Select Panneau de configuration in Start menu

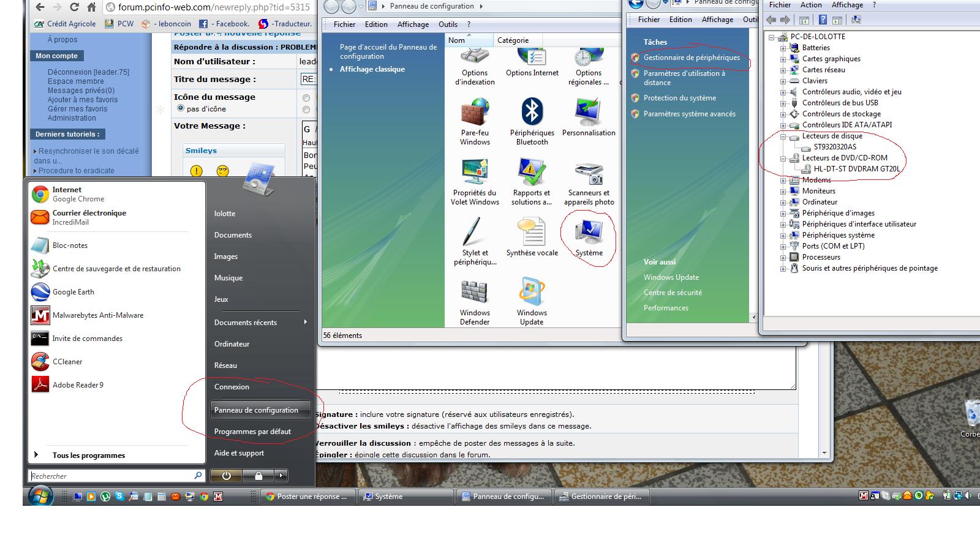(260, 410)
